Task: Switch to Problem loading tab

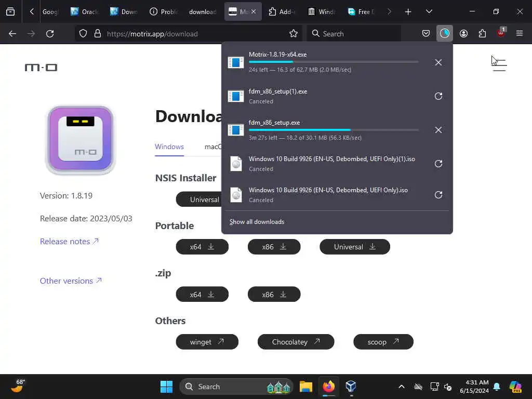Action: (164, 11)
